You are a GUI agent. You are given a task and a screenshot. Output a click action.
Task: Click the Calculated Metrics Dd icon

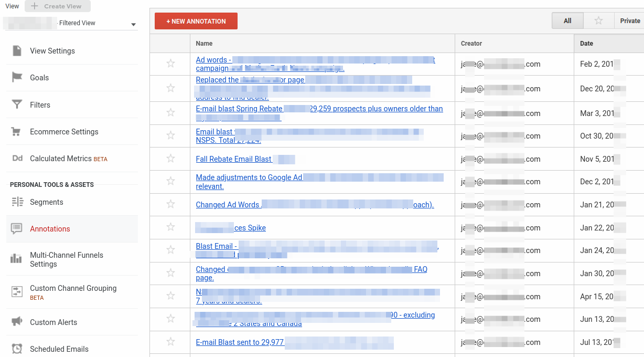(x=17, y=159)
